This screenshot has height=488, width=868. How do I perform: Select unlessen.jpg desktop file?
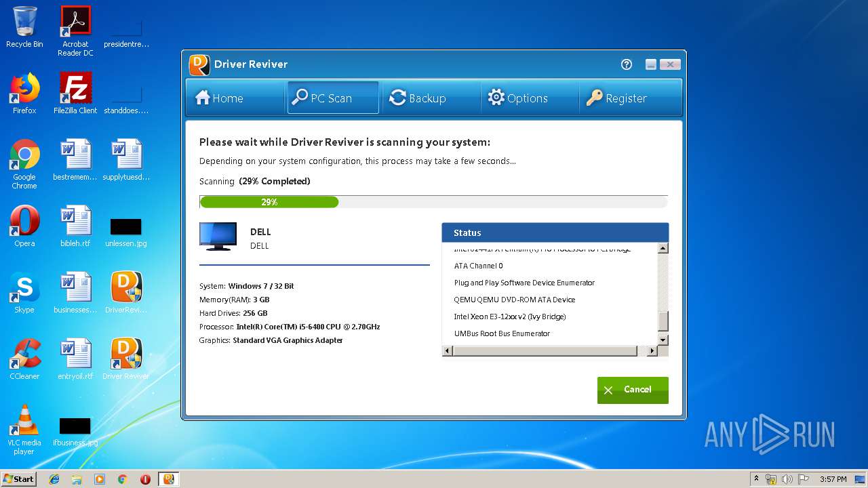(125, 232)
